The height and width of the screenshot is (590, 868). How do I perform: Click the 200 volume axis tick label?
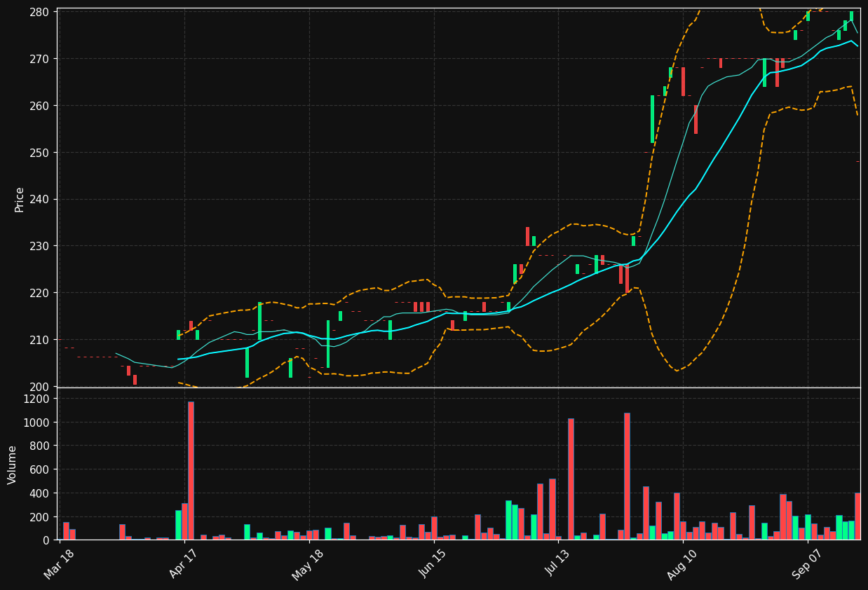(39, 517)
